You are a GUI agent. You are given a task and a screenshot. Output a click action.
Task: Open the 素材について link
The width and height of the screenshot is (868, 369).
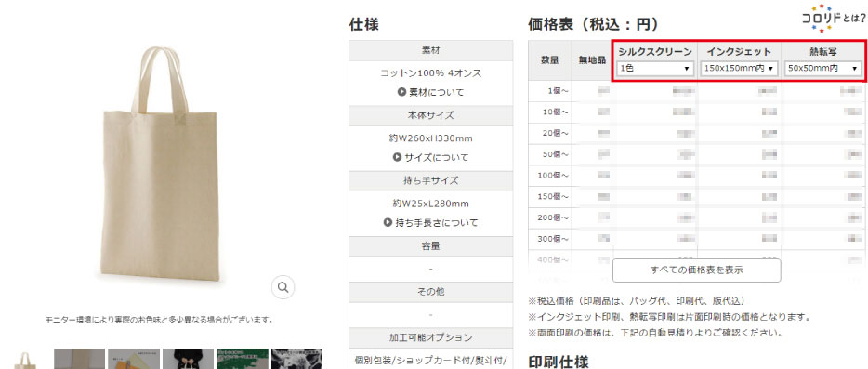(x=430, y=93)
